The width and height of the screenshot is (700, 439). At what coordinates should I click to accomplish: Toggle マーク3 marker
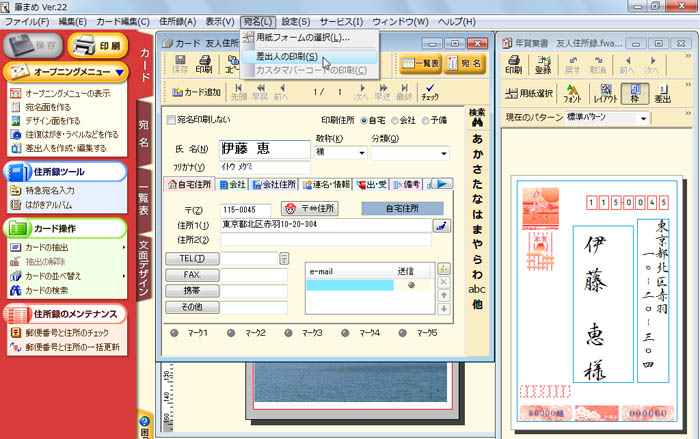pyautogui.click(x=288, y=333)
